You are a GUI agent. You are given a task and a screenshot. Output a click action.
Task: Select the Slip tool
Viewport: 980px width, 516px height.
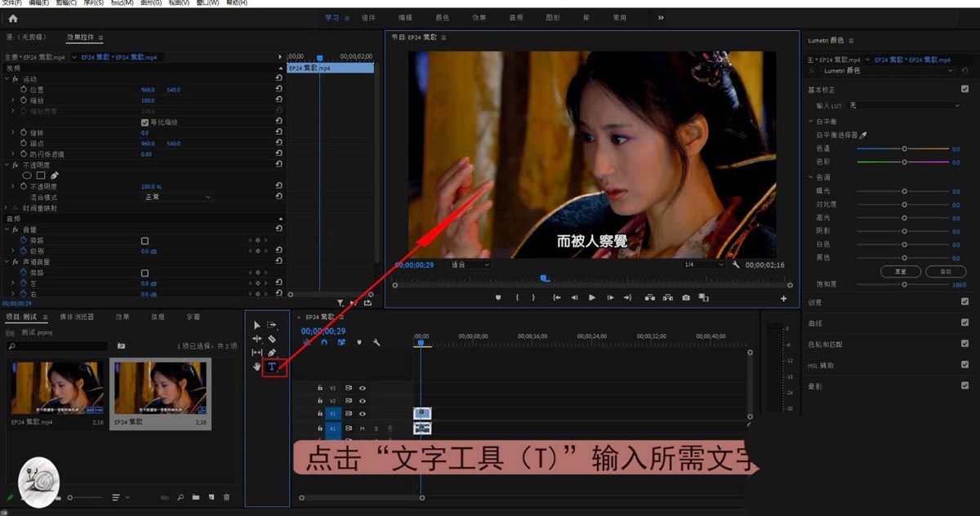[257, 353]
